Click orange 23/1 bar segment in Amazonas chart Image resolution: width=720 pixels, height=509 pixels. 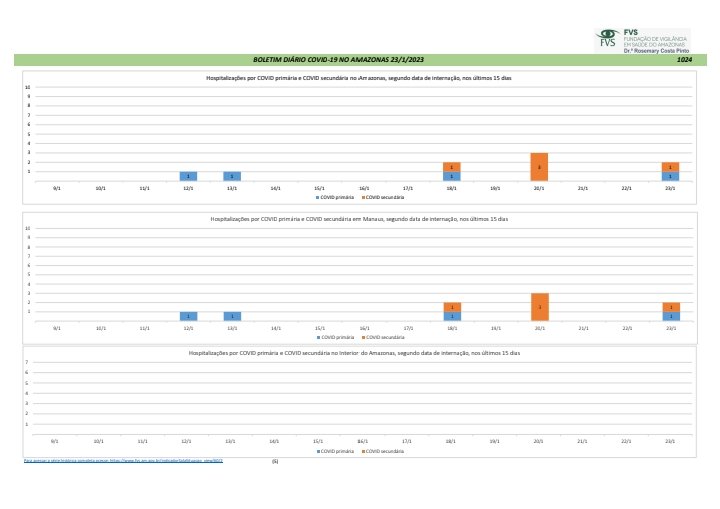pos(670,167)
